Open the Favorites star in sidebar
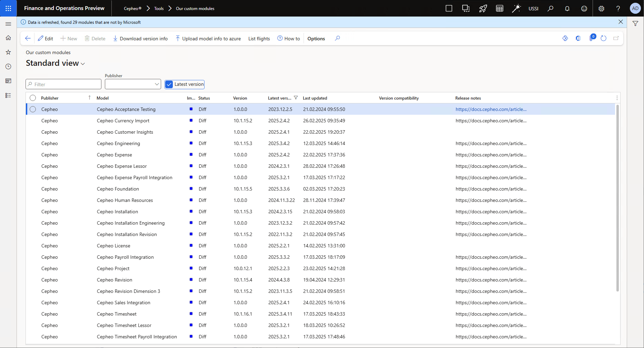The width and height of the screenshot is (644, 348). [x=8, y=52]
